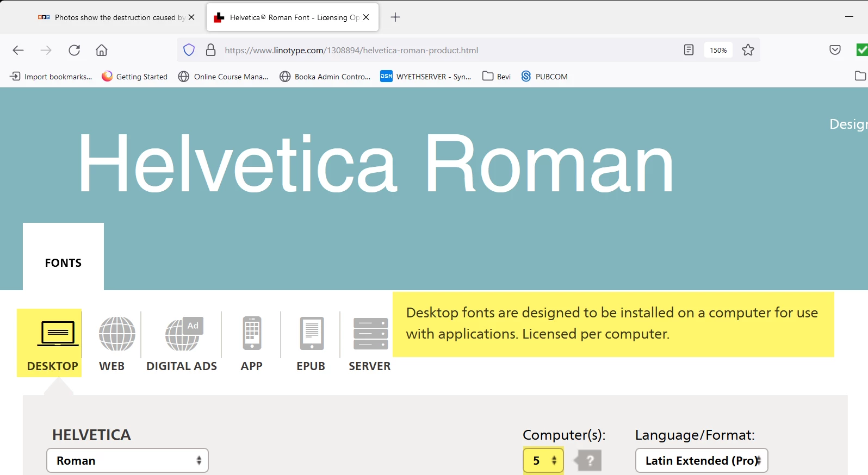Screen dimensions: 868x475
Task: Click the address bar URL
Action: (x=351, y=51)
